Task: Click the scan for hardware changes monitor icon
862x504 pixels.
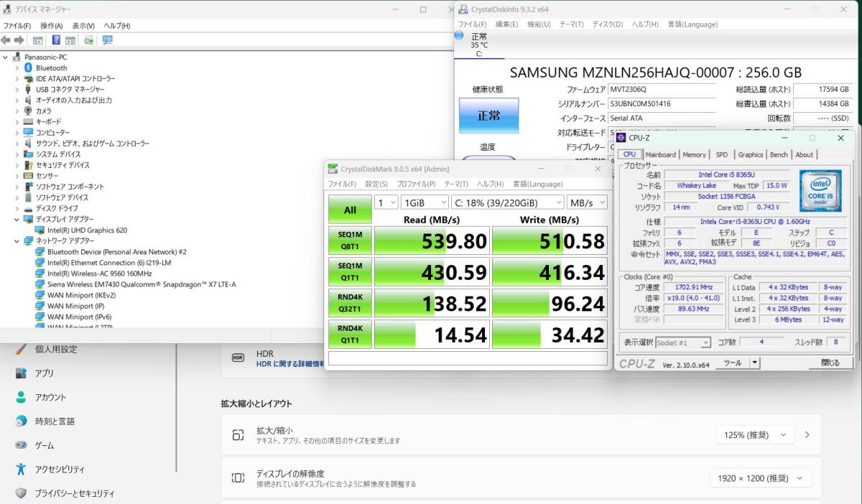Action: click(x=108, y=40)
